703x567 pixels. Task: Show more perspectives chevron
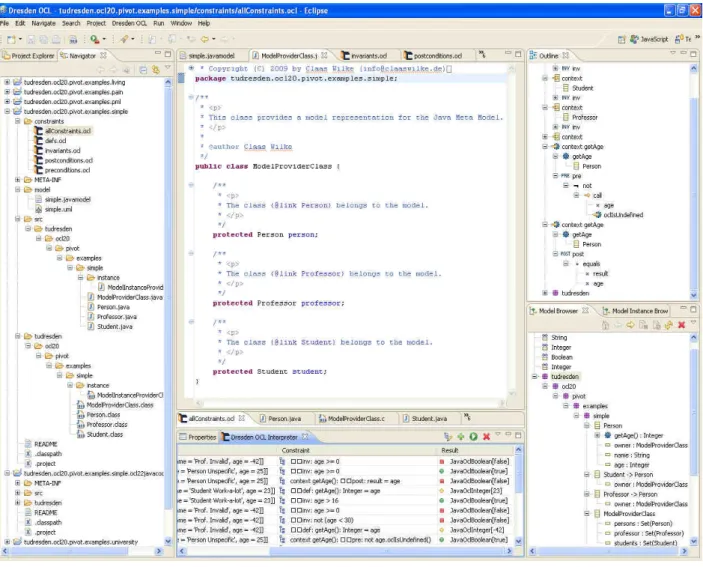tap(698, 38)
